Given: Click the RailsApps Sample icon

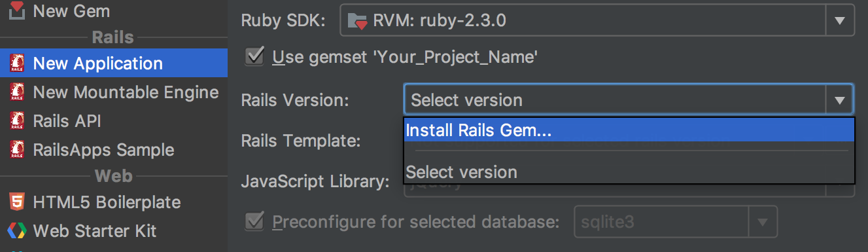Looking at the screenshot, I should click(17, 150).
